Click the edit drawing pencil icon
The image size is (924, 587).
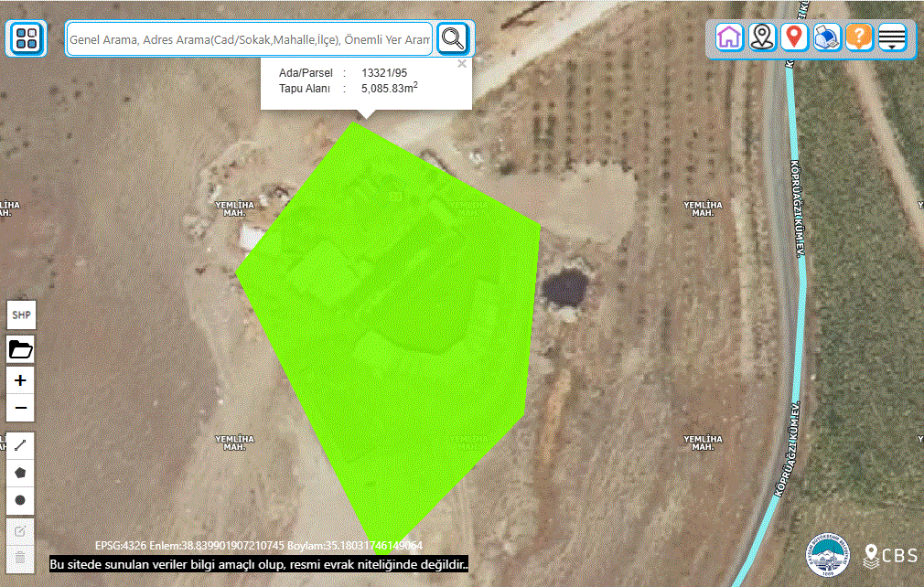coord(20,531)
